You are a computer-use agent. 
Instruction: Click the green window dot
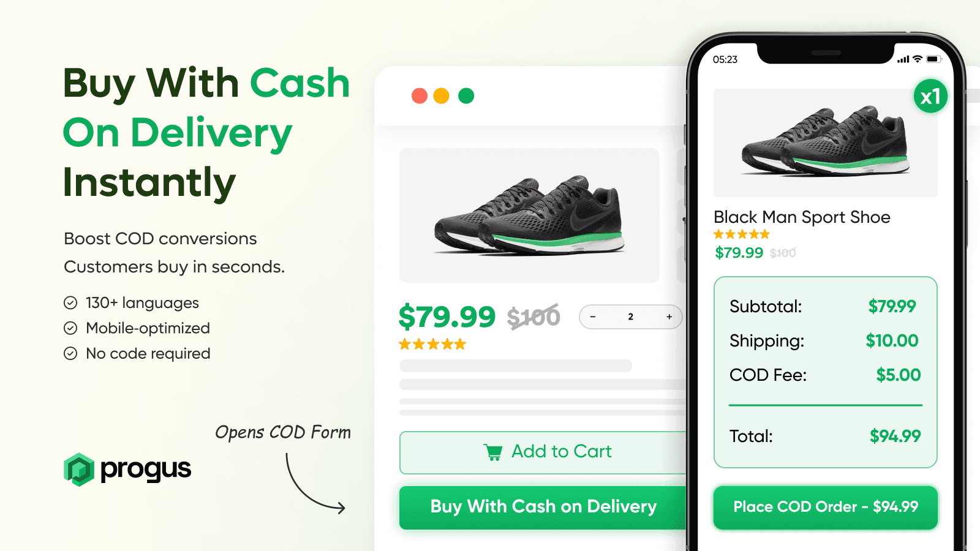pos(466,96)
